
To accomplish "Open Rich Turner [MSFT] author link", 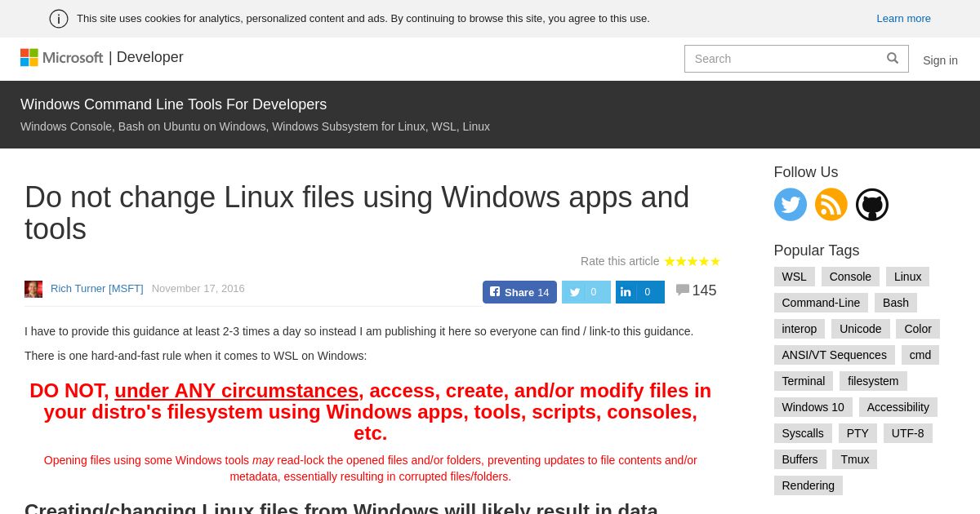I will (x=96, y=289).
